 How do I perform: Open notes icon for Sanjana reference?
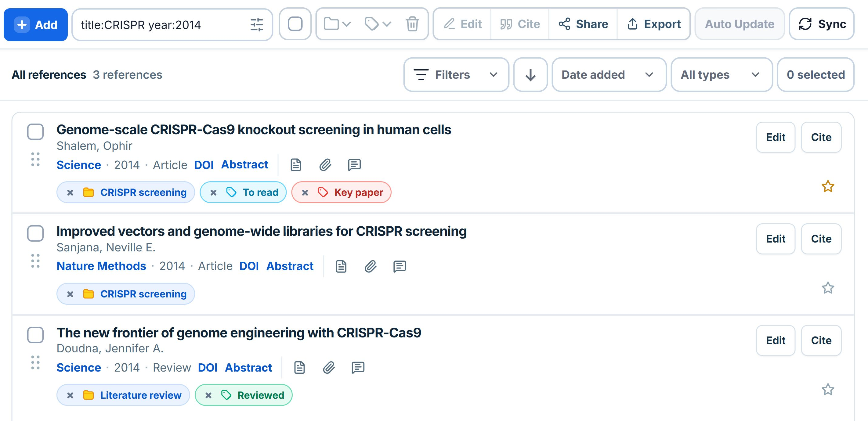341,266
